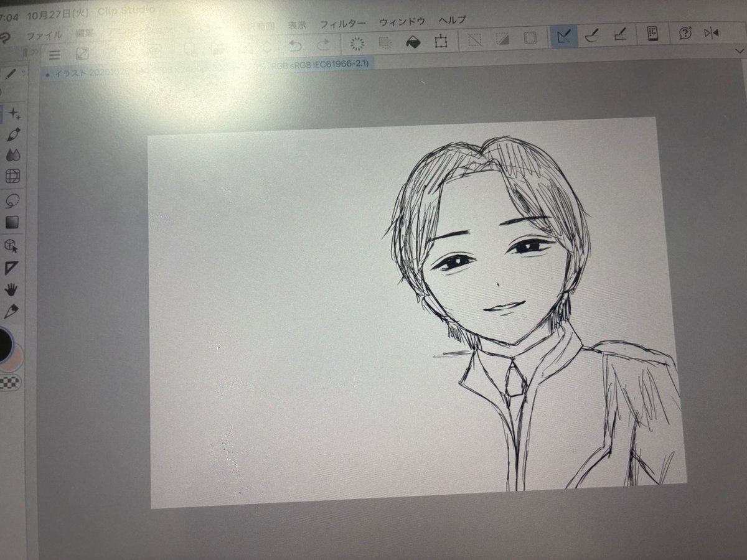Image resolution: width=747 pixels, height=560 pixels.
Task: Click the Undo arrow icon
Action: pyautogui.click(x=296, y=45)
